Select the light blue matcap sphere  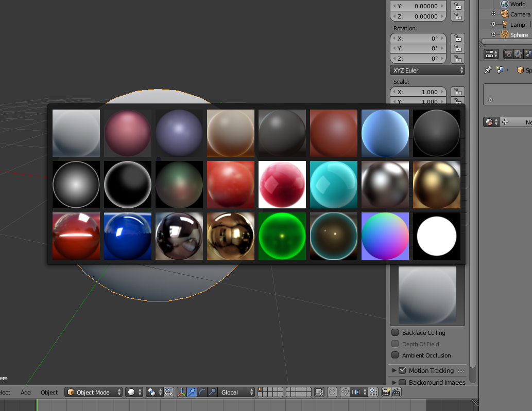pyautogui.click(x=385, y=133)
